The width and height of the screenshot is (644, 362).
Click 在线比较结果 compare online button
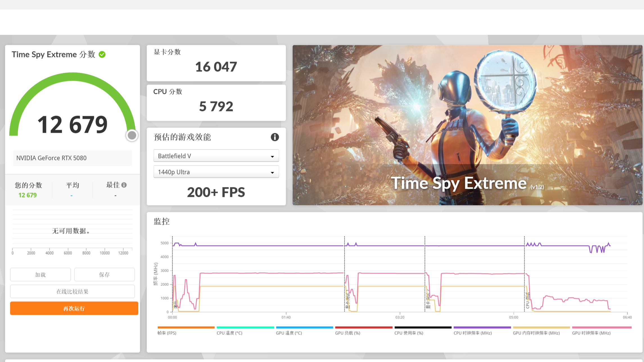[72, 291]
